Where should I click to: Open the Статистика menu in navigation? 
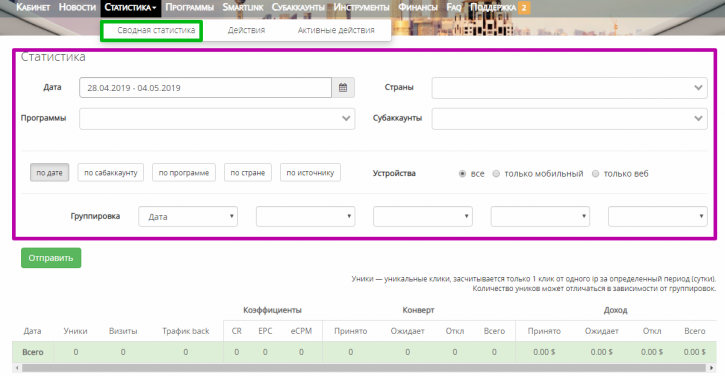(x=130, y=8)
